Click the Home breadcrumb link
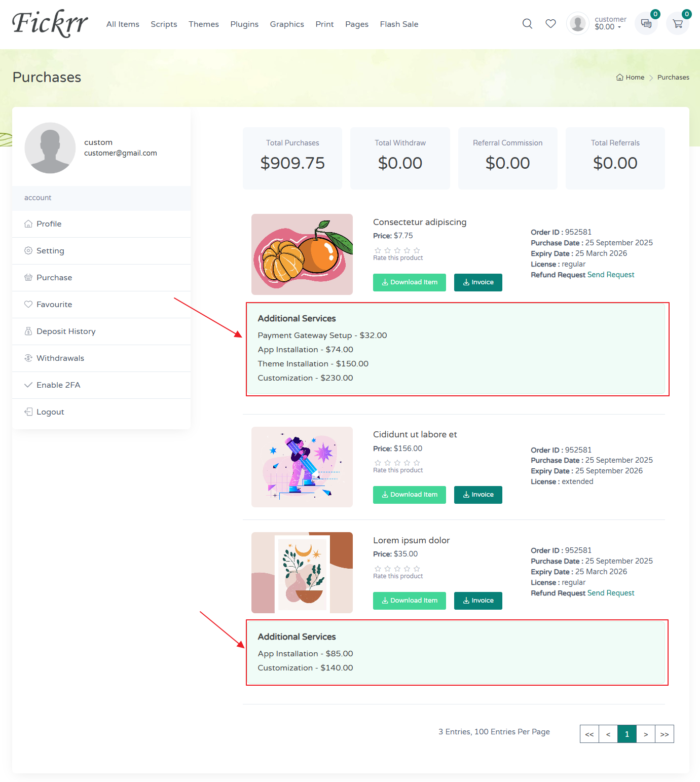700x782 pixels. tap(631, 78)
